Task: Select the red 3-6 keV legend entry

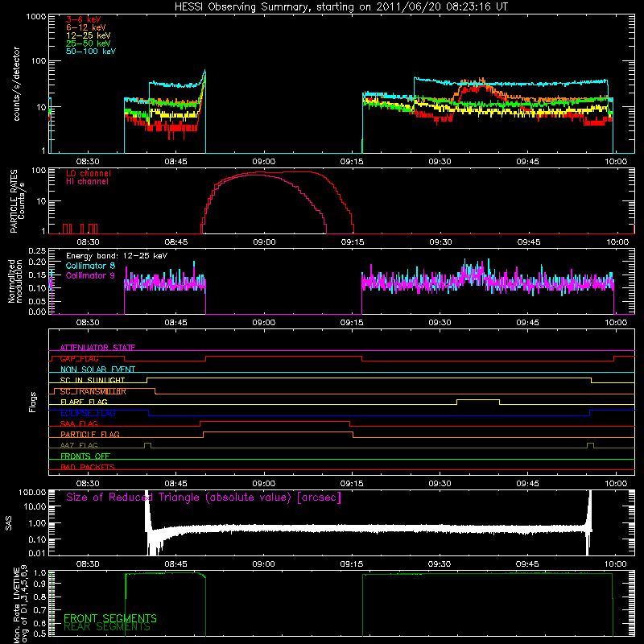Action: [84, 19]
